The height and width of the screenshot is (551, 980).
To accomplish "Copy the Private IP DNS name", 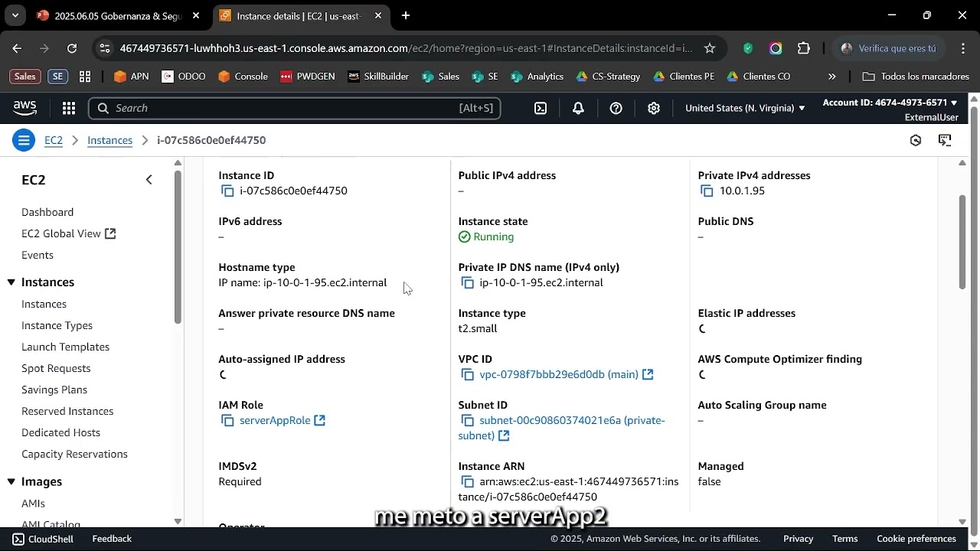I will point(467,283).
